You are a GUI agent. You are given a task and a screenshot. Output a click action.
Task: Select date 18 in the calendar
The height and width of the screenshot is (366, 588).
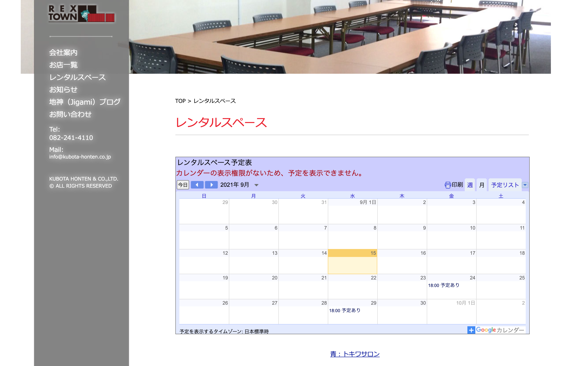522,253
